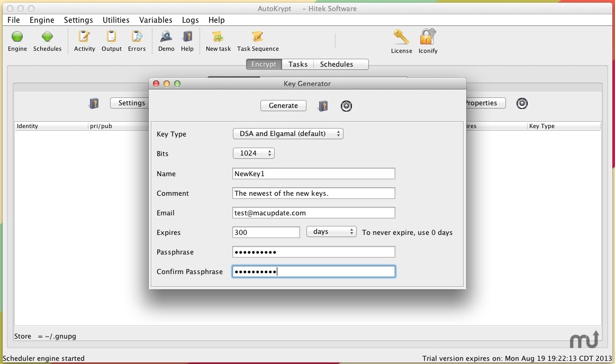Switch to the Tasks tab
Image resolution: width=615 pixels, height=364 pixels.
[298, 65]
